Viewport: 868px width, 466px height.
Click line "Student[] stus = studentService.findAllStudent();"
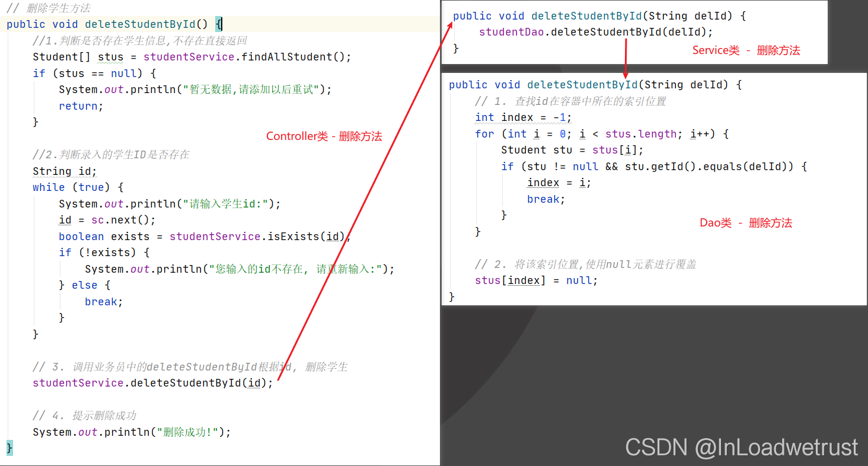pos(192,57)
